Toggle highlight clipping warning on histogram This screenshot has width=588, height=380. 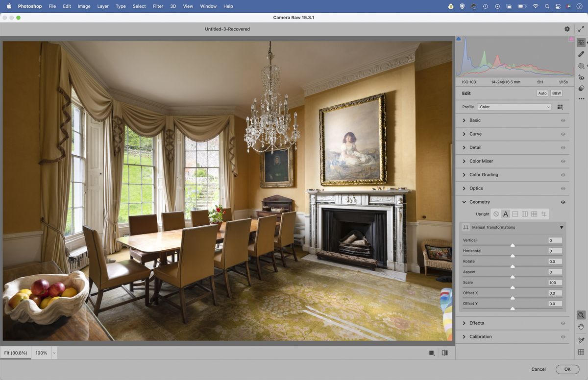click(x=571, y=39)
